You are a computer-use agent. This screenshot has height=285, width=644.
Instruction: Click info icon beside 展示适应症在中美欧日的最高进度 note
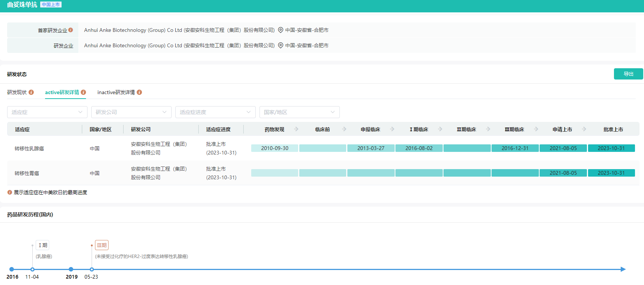pos(10,192)
